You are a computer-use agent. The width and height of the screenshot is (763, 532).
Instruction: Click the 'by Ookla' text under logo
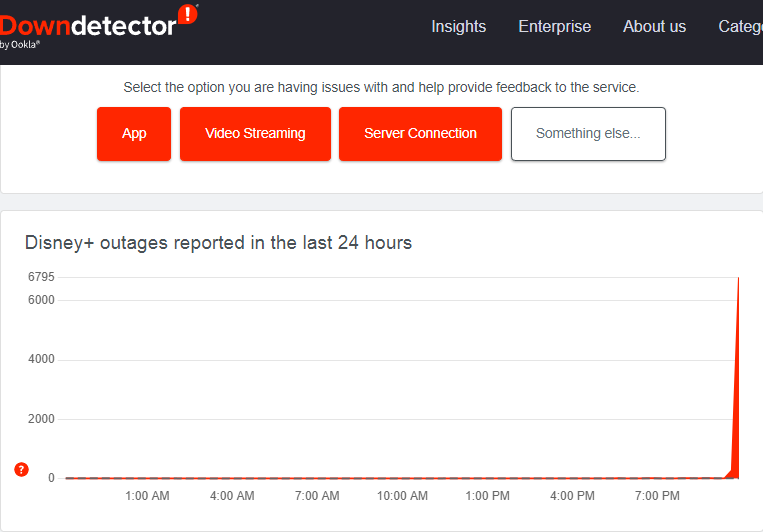click(x=19, y=45)
